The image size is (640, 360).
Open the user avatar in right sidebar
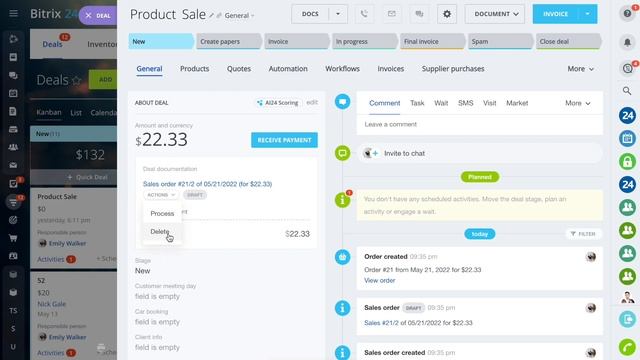click(x=627, y=297)
